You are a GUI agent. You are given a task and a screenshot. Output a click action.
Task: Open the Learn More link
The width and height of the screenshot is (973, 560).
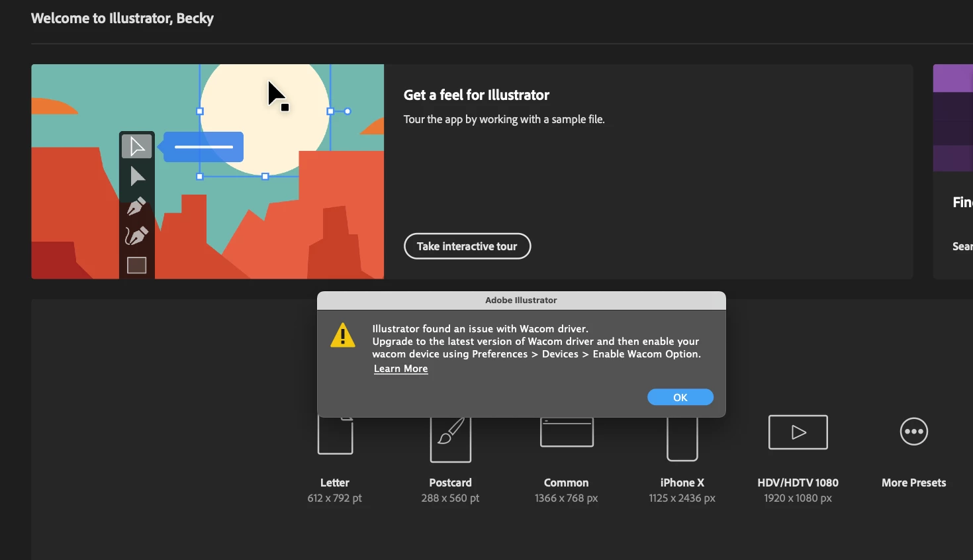(x=400, y=369)
